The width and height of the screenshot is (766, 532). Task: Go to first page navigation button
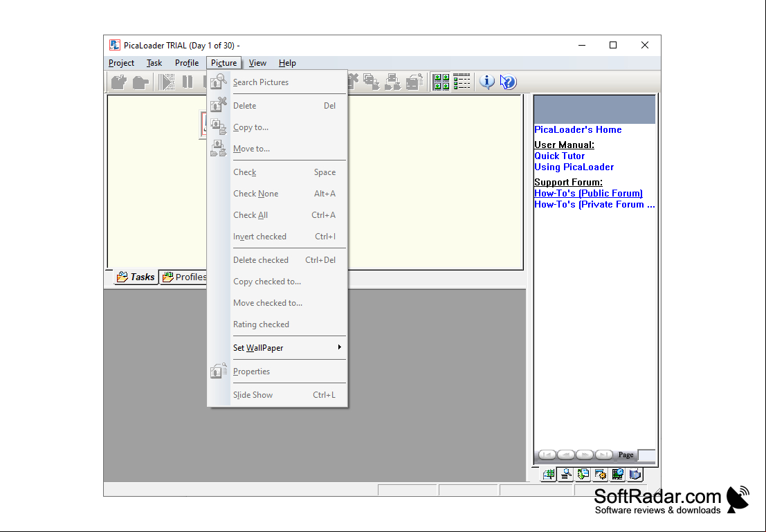[547, 455]
